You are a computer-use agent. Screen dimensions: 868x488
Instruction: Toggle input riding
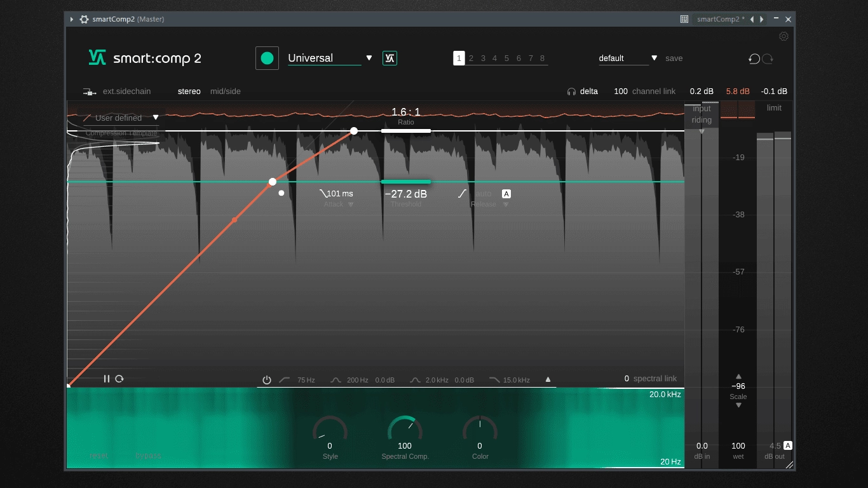click(702, 114)
